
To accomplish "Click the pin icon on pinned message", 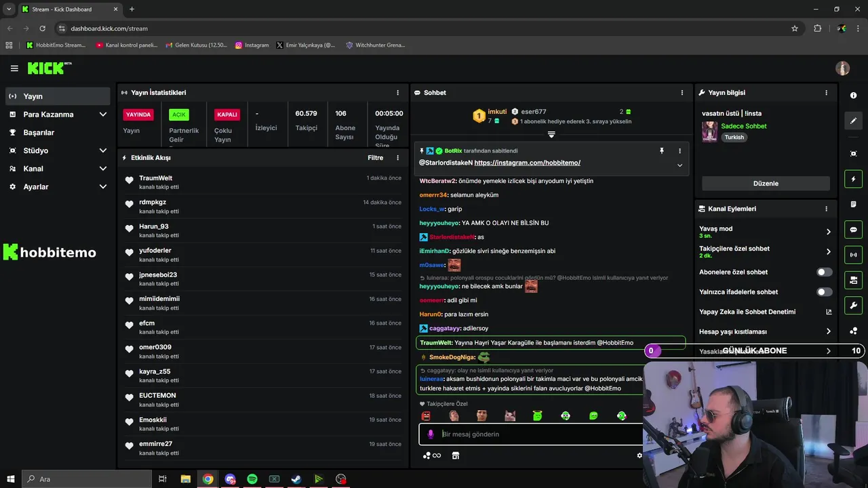I will pyautogui.click(x=662, y=151).
